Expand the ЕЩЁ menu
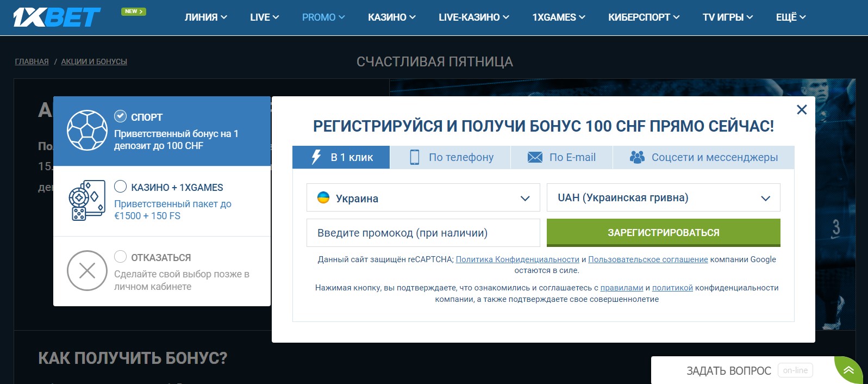The image size is (868, 384). pyautogui.click(x=791, y=17)
